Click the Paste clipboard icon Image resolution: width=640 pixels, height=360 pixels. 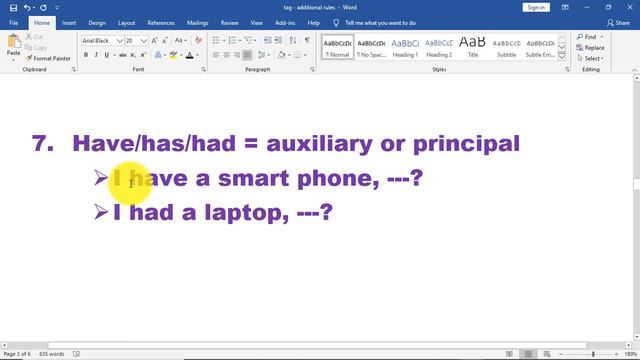(x=13, y=42)
